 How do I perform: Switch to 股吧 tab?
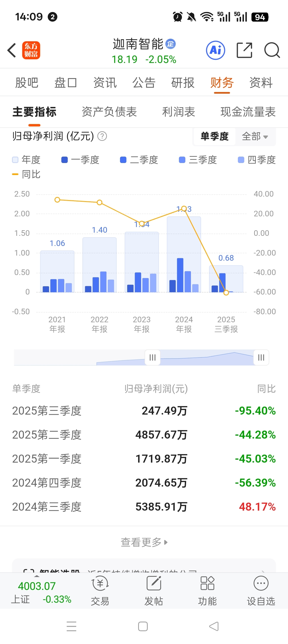pyautogui.click(x=27, y=82)
